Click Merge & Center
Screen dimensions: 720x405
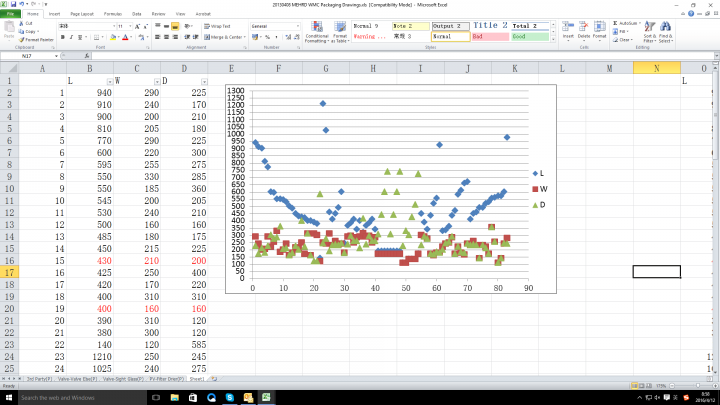tap(224, 36)
